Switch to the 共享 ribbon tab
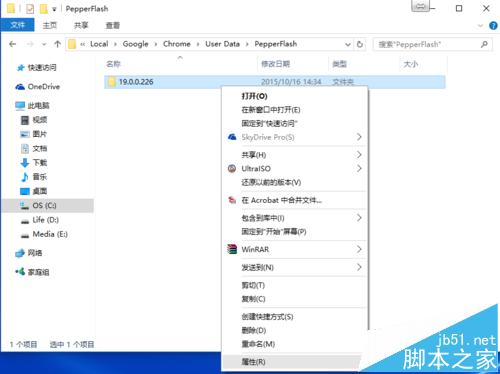The height and width of the screenshot is (374, 500). click(81, 25)
